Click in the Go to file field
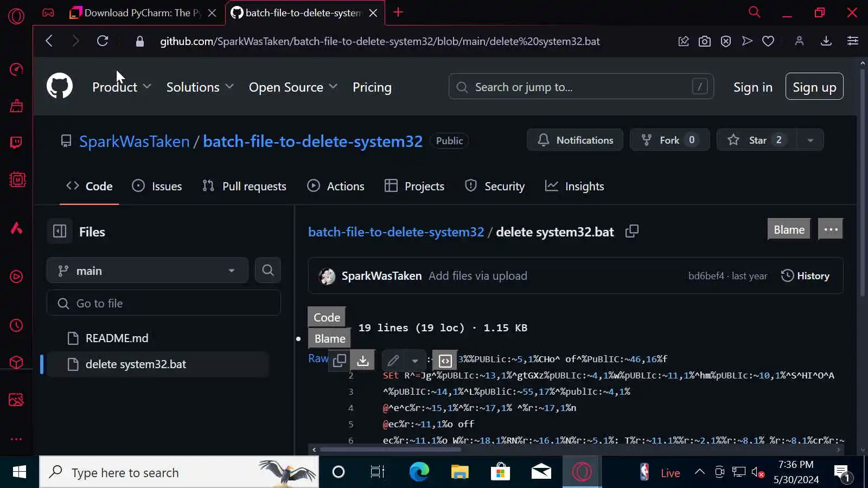868x488 pixels. pos(164,303)
